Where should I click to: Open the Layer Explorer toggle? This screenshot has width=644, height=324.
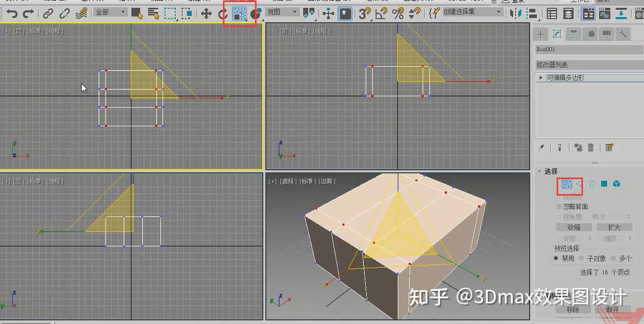tap(568, 13)
